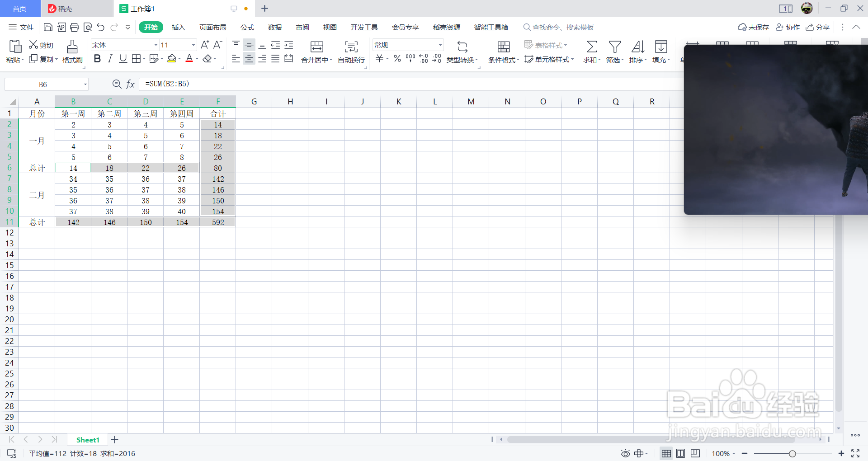868x461 pixels.
Task: Open the font size dropdown
Action: [193, 45]
